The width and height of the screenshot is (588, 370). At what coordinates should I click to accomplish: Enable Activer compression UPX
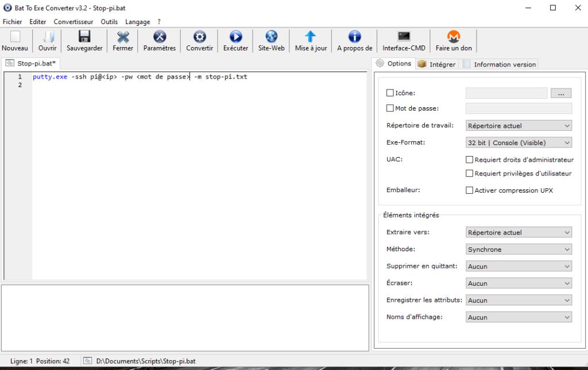[x=469, y=190]
